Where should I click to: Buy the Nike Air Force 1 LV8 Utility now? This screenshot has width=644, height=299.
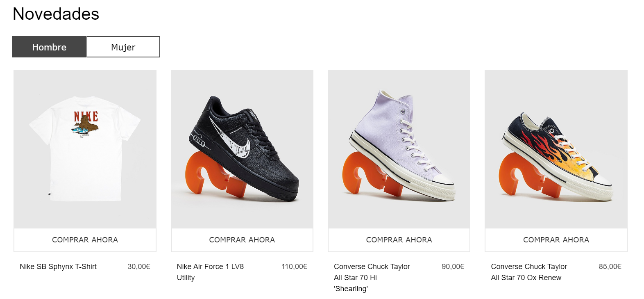242,240
